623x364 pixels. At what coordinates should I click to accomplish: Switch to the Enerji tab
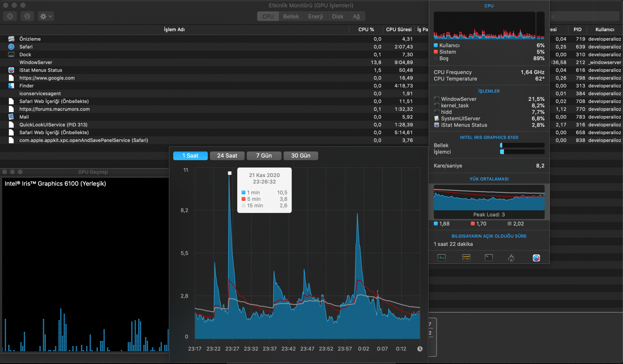[315, 16]
